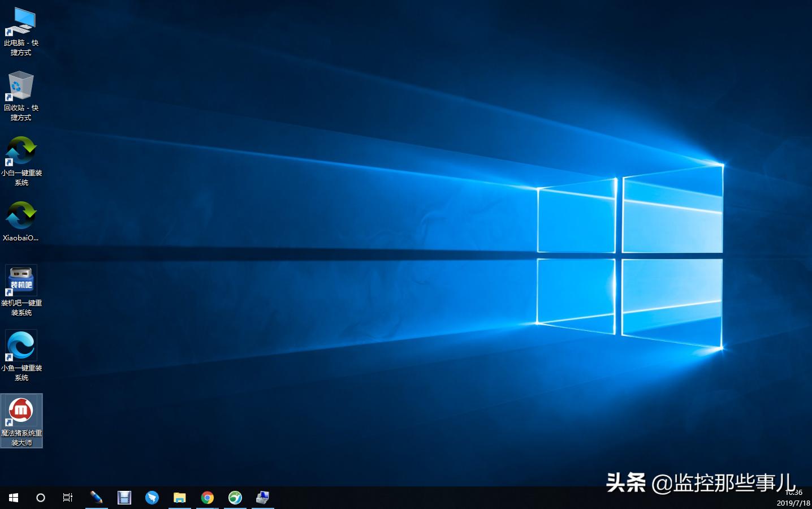Open the green-globe browser on the taskbar
The width and height of the screenshot is (812, 509).
(235, 498)
